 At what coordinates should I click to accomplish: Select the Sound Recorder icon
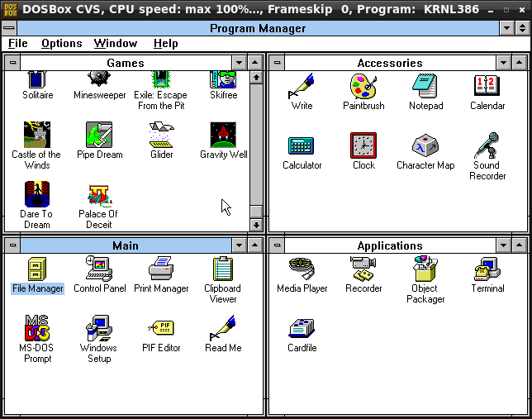[487, 145]
